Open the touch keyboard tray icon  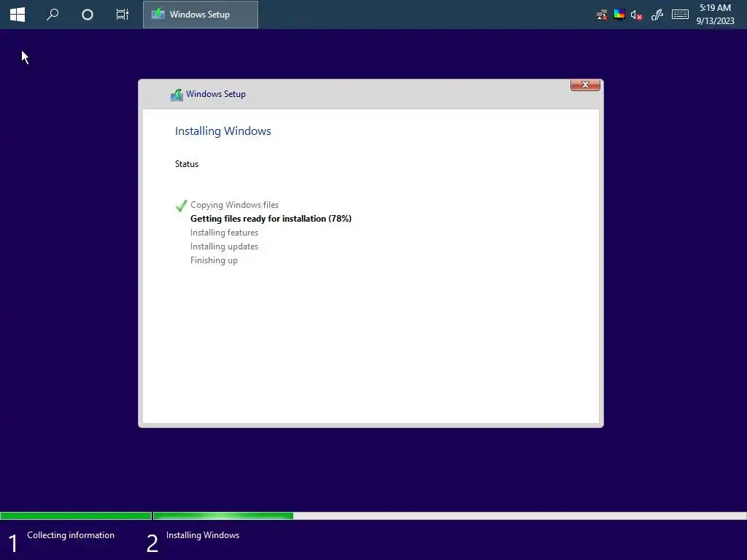point(680,15)
